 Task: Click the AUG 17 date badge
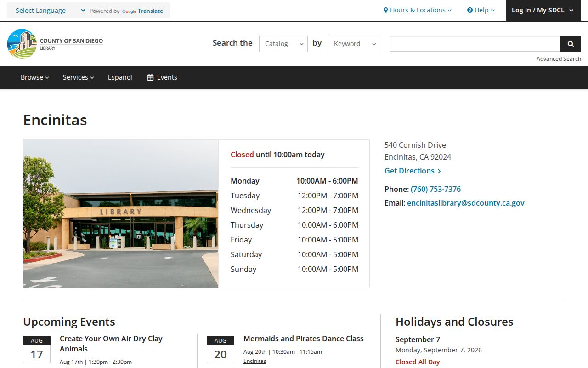(37, 350)
